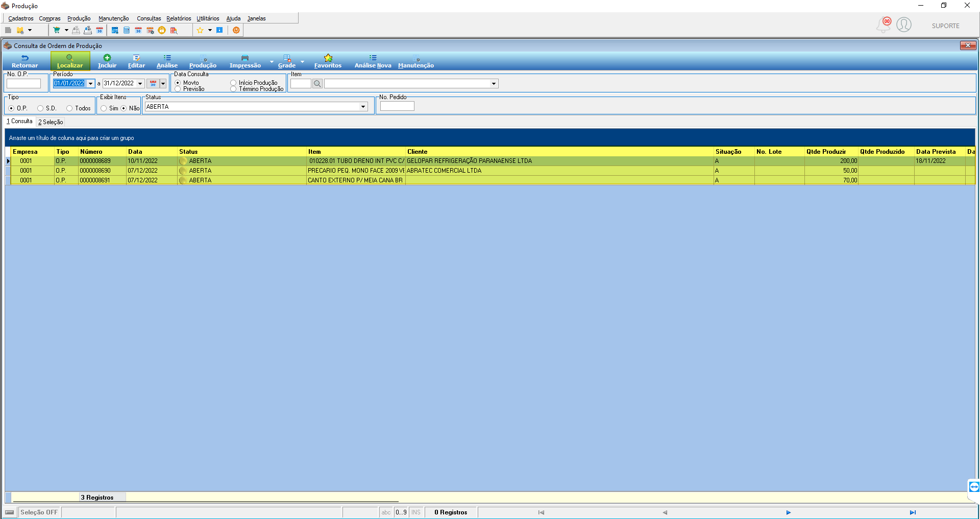Click the blue info square icon

pyautogui.click(x=219, y=30)
